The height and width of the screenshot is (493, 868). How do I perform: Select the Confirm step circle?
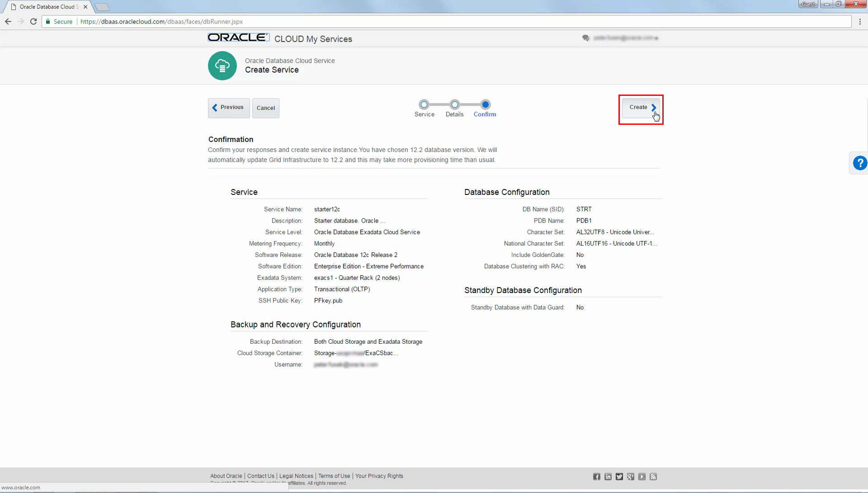pyautogui.click(x=485, y=104)
